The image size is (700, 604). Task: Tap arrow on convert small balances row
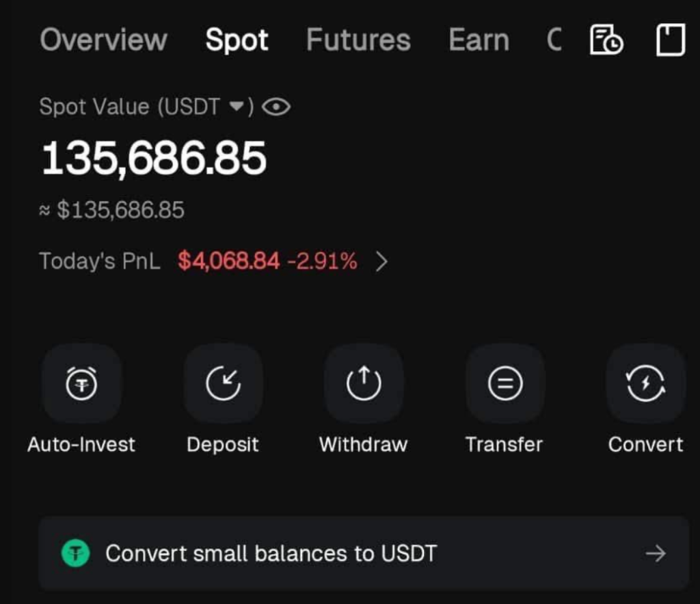(656, 553)
